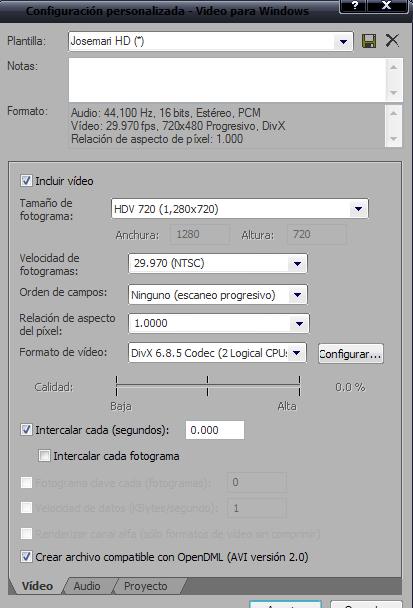The height and width of the screenshot is (608, 413).
Task: Toggle Crear archivo compatible con OpenDML
Action: coord(26,557)
